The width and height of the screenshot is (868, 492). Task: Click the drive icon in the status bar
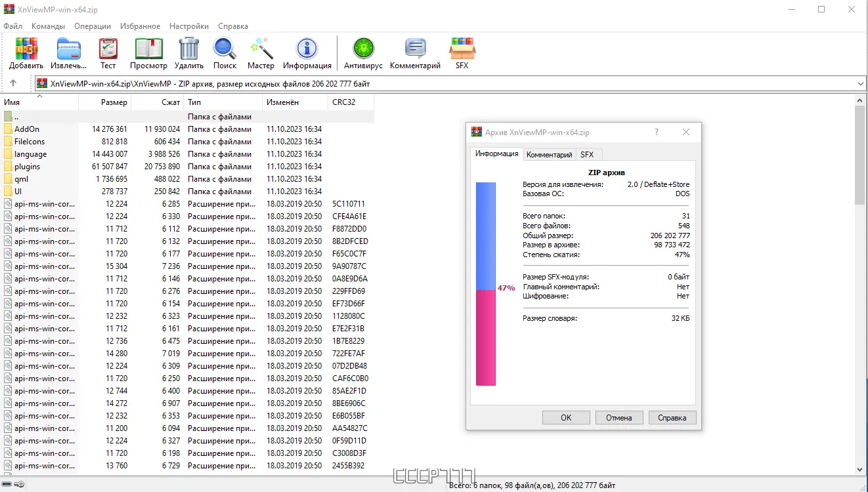tap(7, 484)
